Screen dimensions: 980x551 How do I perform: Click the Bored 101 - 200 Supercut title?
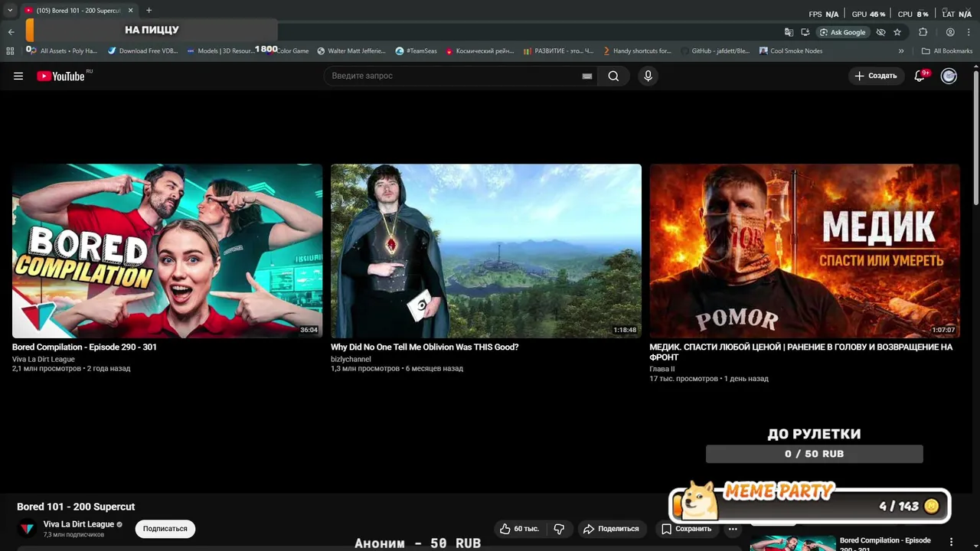[x=76, y=507]
